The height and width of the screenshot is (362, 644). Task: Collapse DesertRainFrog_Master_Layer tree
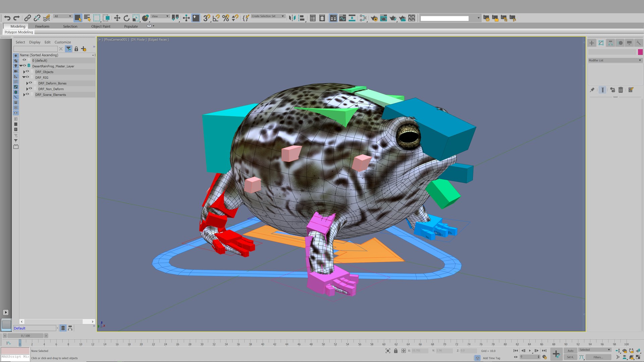(21, 66)
